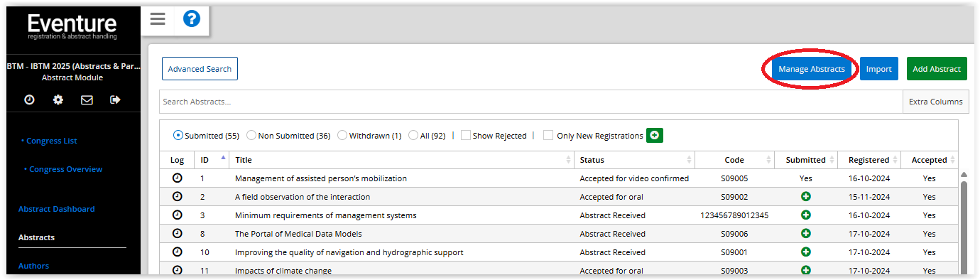The width and height of the screenshot is (980, 280).
Task: Click the blue help question mark icon
Action: pyautogui.click(x=192, y=19)
